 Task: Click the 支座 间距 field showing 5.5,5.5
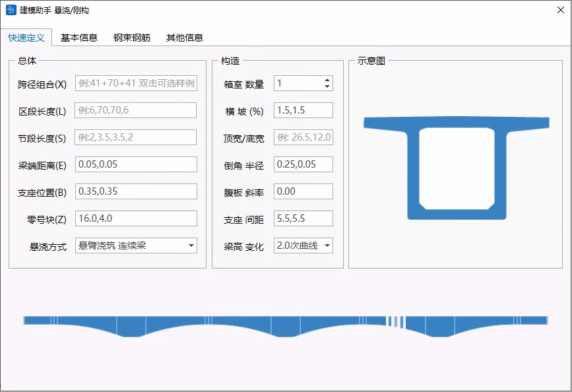tap(303, 218)
